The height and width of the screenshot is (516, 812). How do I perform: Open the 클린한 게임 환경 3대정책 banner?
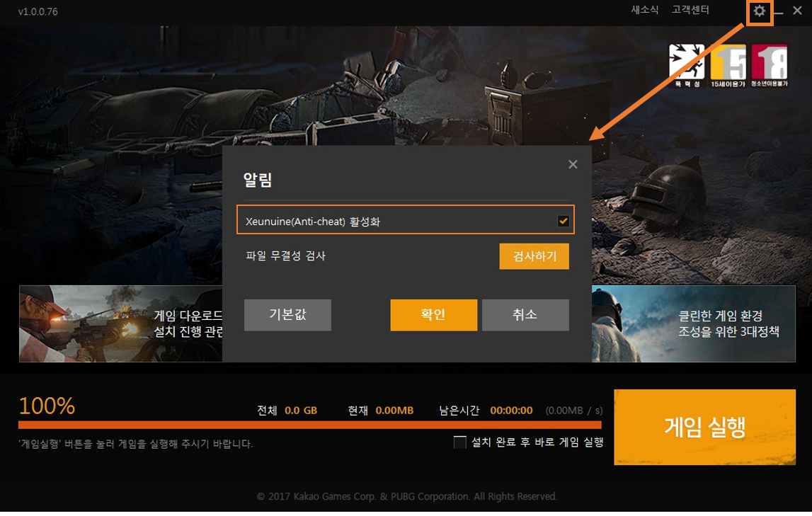point(693,323)
